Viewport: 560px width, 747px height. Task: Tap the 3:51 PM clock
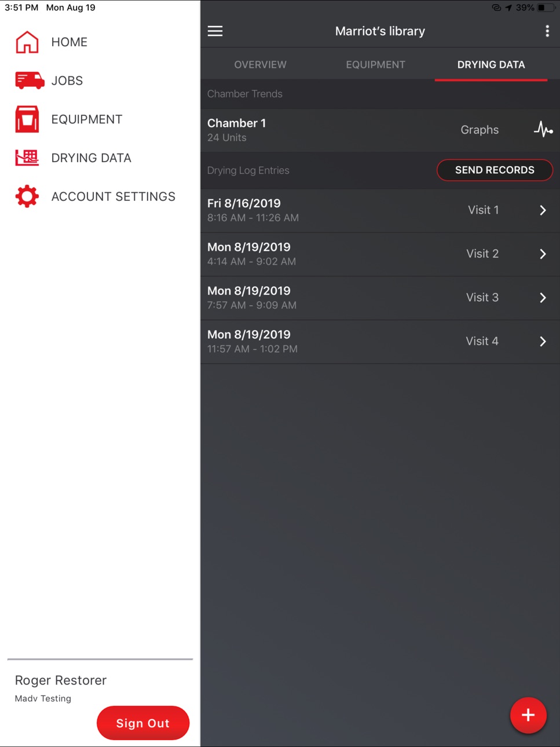pos(21,8)
